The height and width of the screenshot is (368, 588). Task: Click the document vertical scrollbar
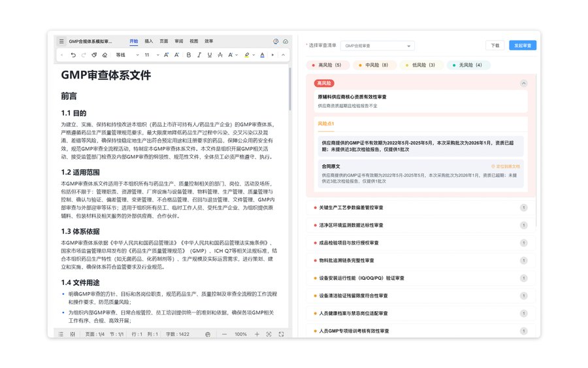tap(290, 90)
